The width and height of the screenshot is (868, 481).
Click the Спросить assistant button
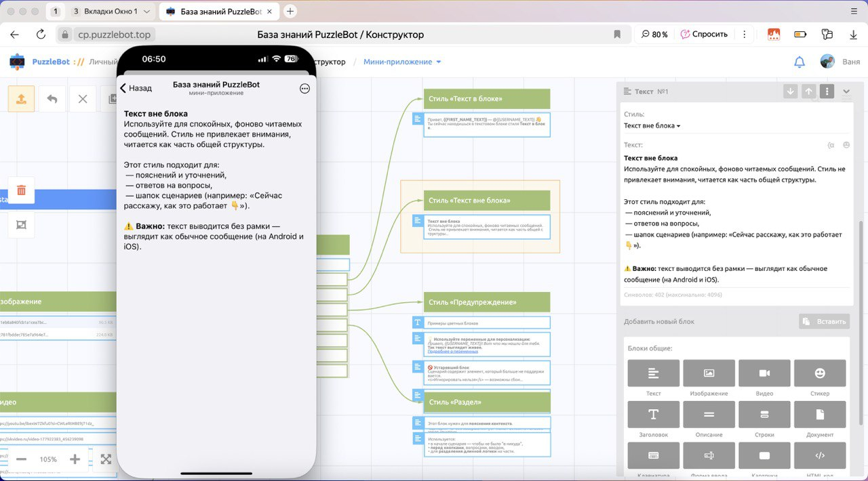pyautogui.click(x=705, y=34)
